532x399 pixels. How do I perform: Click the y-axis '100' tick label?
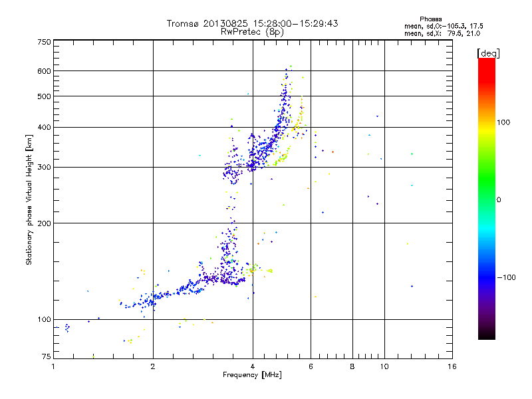[x=44, y=320]
